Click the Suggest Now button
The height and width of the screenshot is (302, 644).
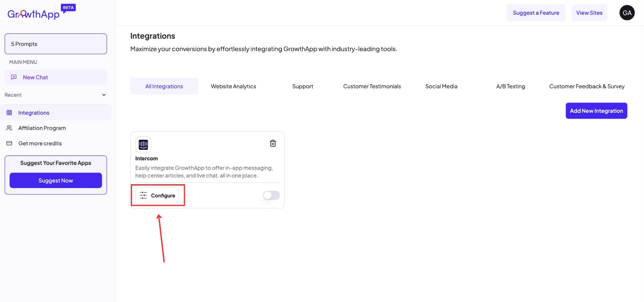[56, 181]
